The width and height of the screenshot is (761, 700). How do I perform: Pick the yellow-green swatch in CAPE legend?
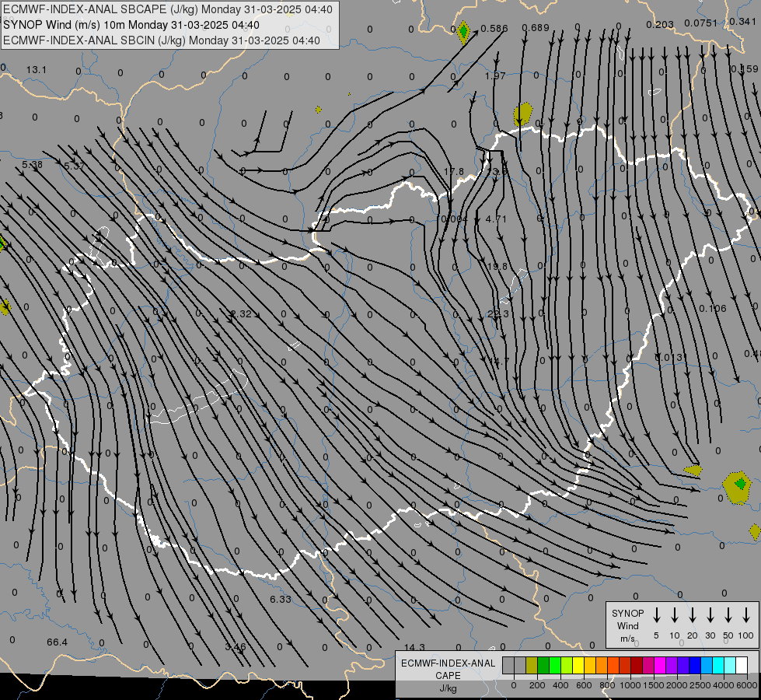567,665
